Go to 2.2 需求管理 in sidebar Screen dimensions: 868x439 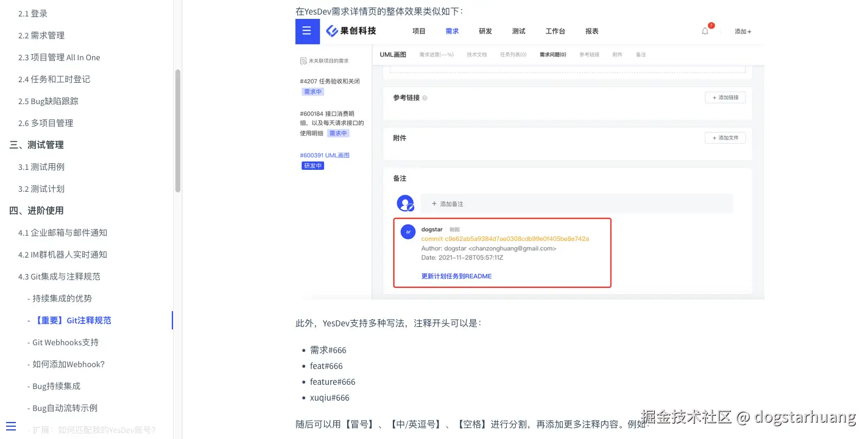(x=41, y=35)
